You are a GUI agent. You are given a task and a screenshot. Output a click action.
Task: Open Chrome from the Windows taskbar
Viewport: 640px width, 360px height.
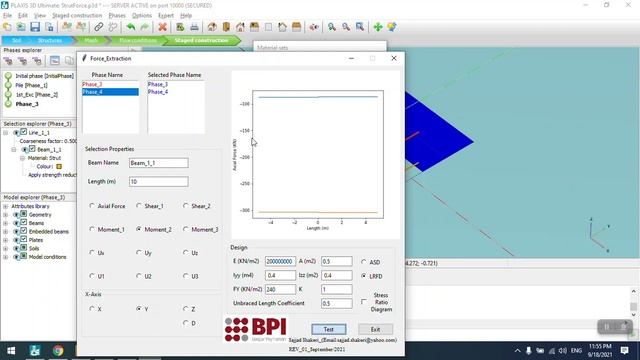(58, 350)
